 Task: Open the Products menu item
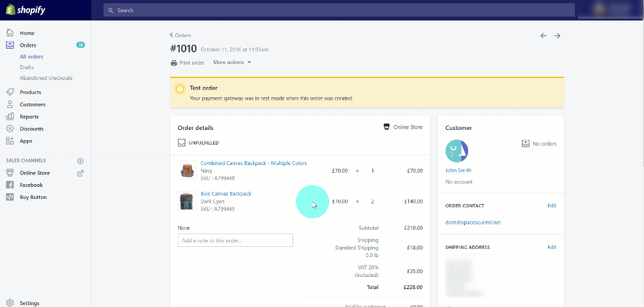click(x=30, y=92)
